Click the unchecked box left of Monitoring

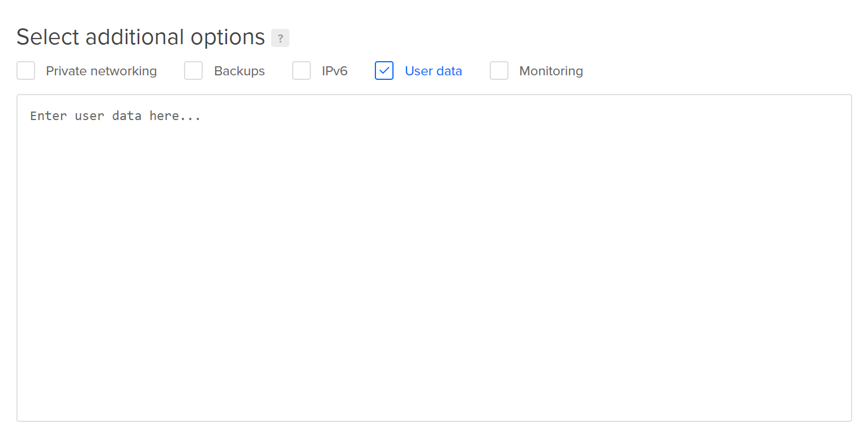coord(499,71)
